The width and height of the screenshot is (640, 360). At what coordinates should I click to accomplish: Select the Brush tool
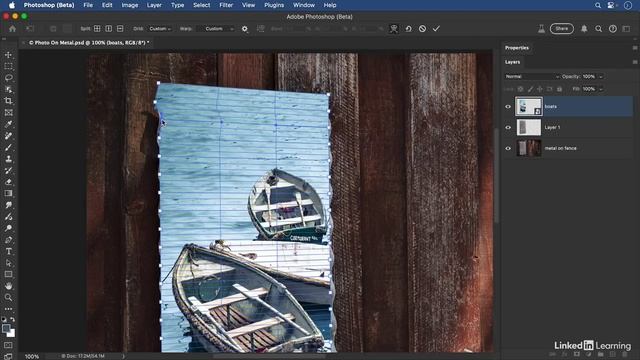pyautogui.click(x=8, y=147)
